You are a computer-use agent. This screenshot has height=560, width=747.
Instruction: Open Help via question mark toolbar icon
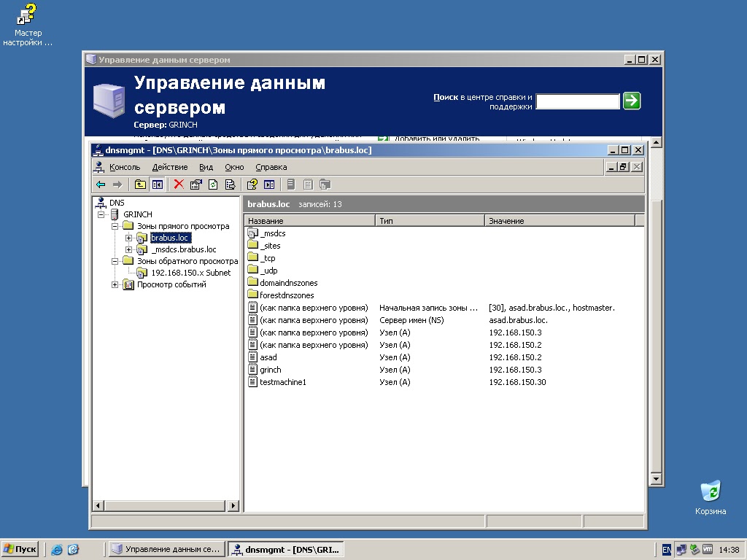(x=252, y=184)
